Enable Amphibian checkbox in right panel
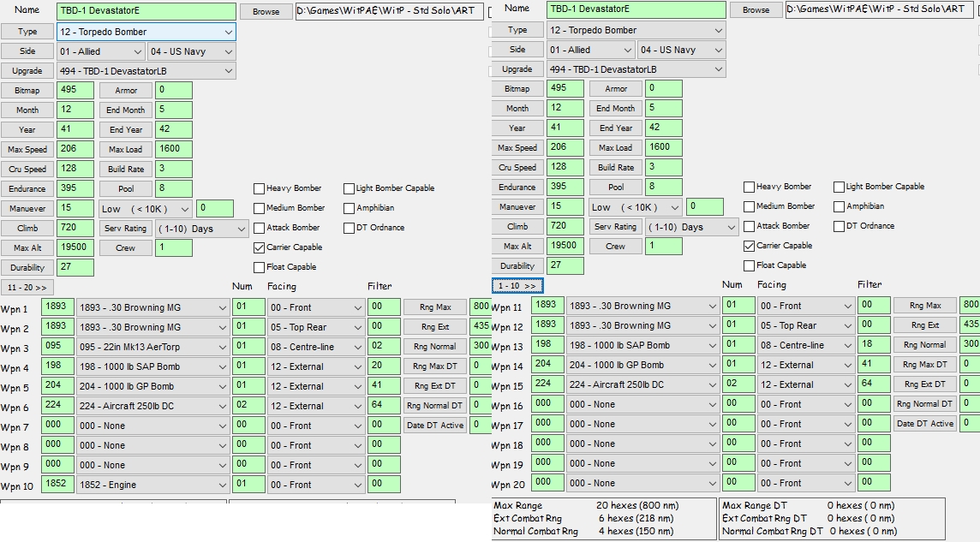 (839, 206)
